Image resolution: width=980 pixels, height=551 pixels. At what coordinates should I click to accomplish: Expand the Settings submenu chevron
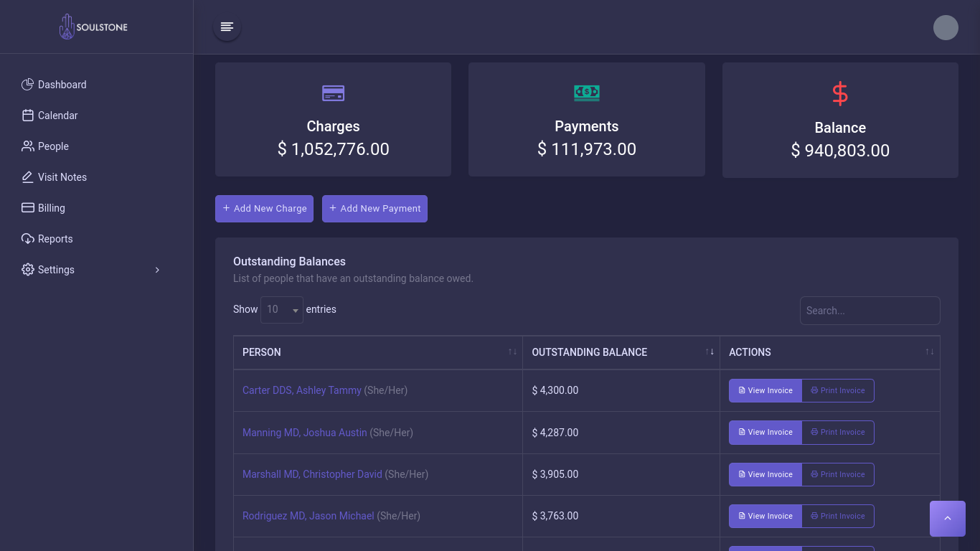coord(157,270)
